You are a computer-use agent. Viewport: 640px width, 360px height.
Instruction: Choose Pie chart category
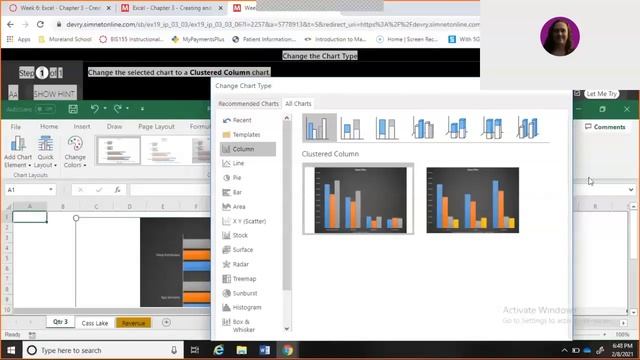coord(232,178)
